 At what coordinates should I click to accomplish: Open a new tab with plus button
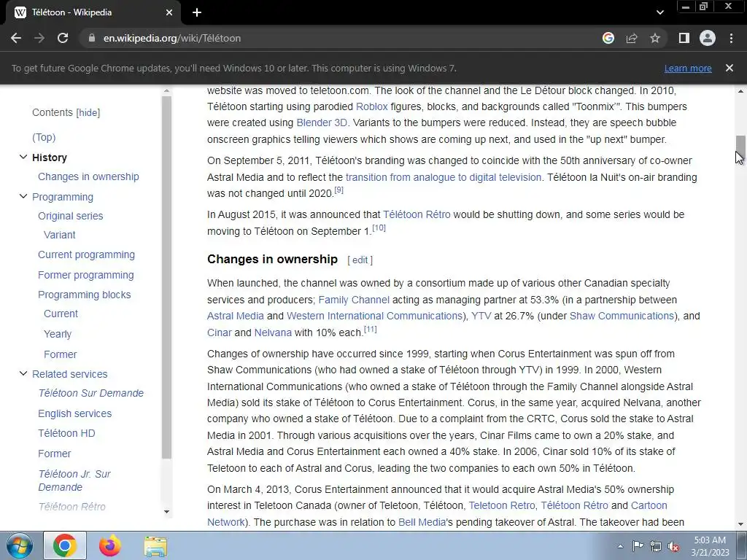click(197, 12)
